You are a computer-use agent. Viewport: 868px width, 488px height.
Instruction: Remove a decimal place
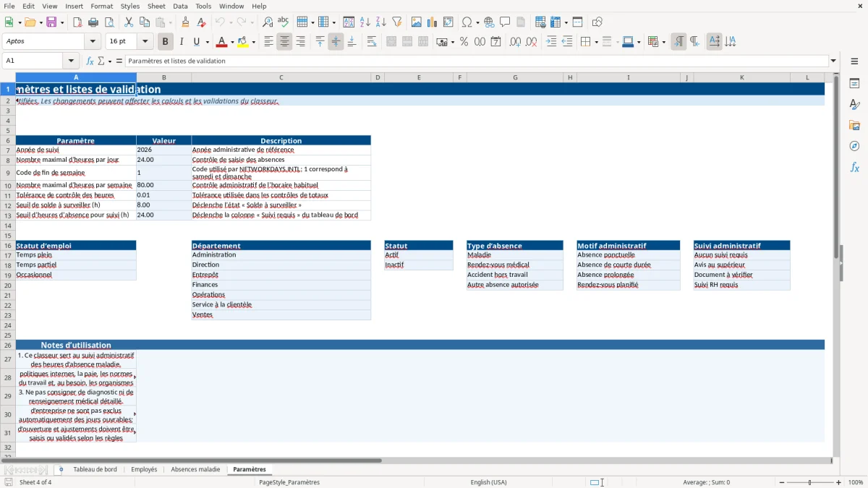pyautogui.click(x=532, y=42)
